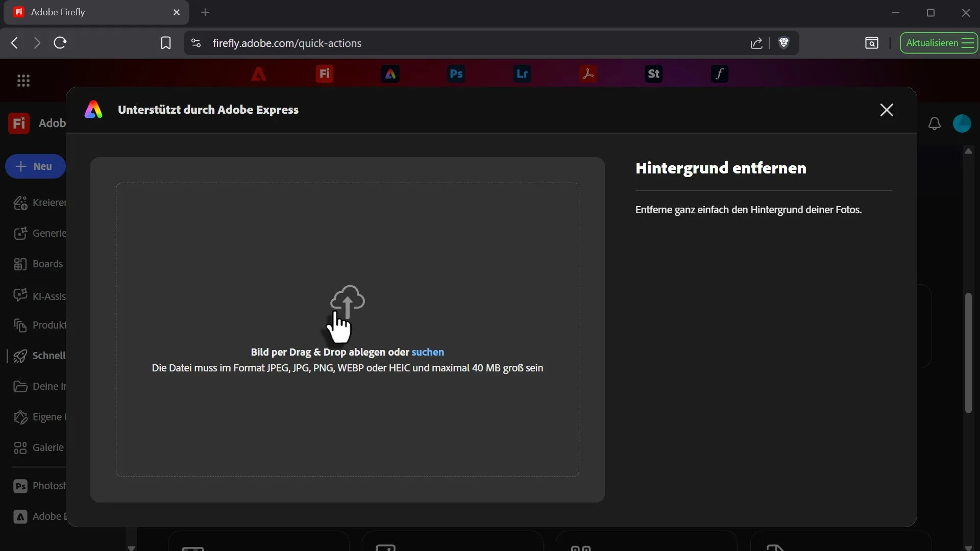980x551 pixels.
Task: Click the suchen link to browse files
Action: point(428,352)
